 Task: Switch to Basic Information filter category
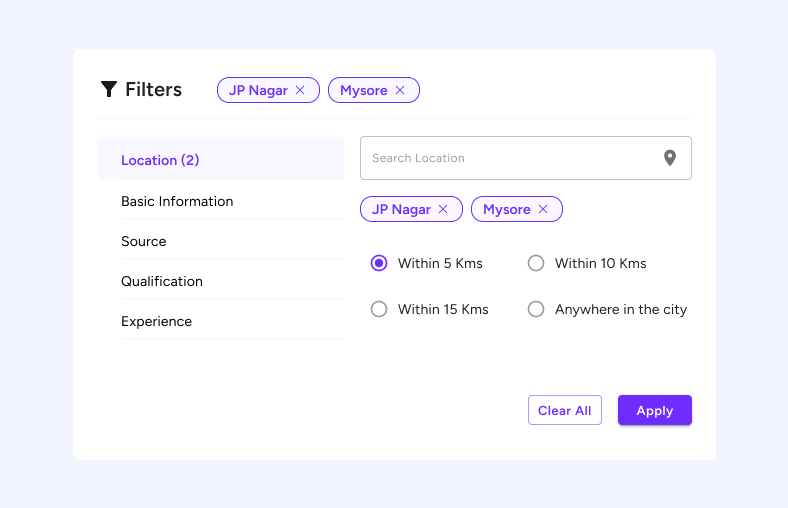177,201
